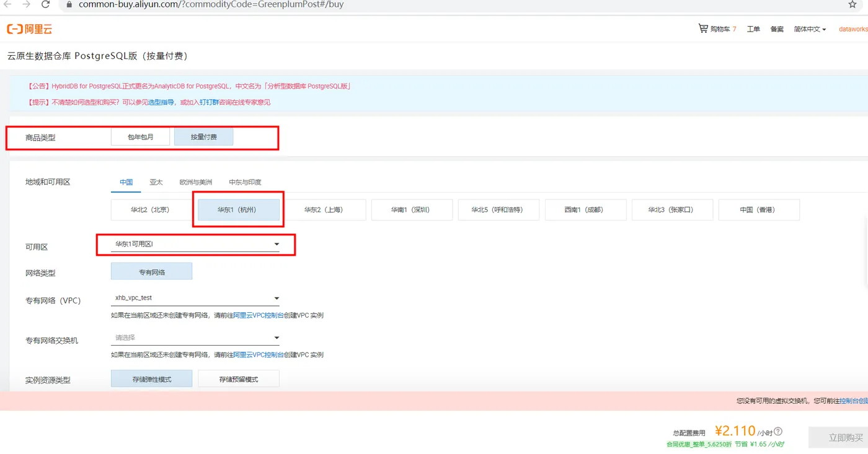Click the dataworks account name

(853, 29)
